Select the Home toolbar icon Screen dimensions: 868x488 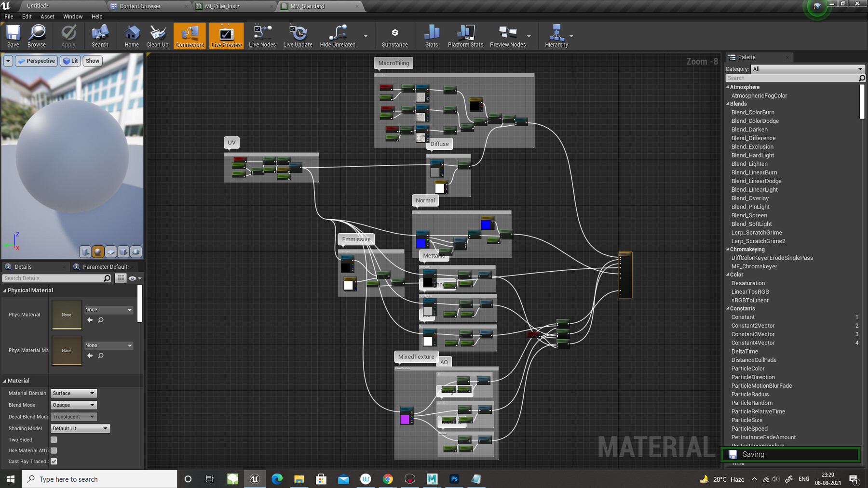click(131, 35)
